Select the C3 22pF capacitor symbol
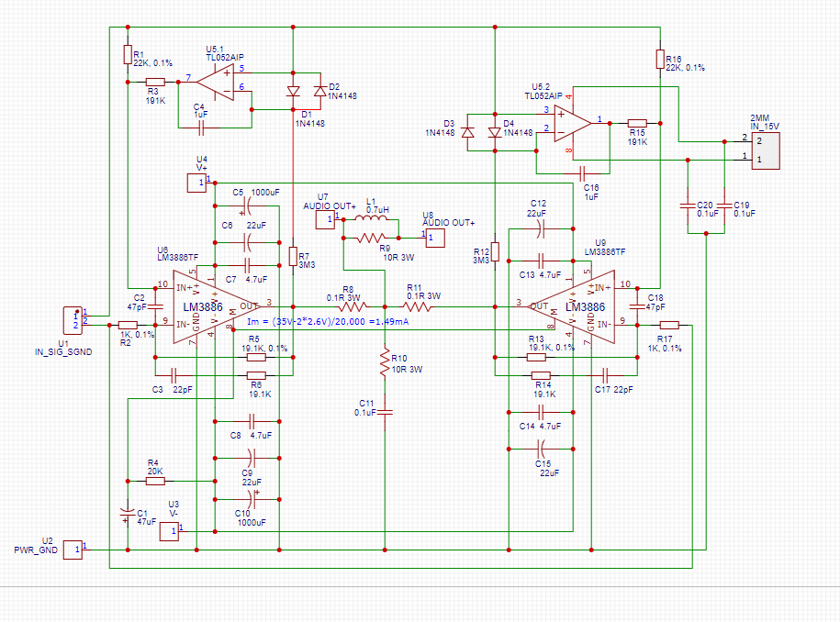 (174, 375)
